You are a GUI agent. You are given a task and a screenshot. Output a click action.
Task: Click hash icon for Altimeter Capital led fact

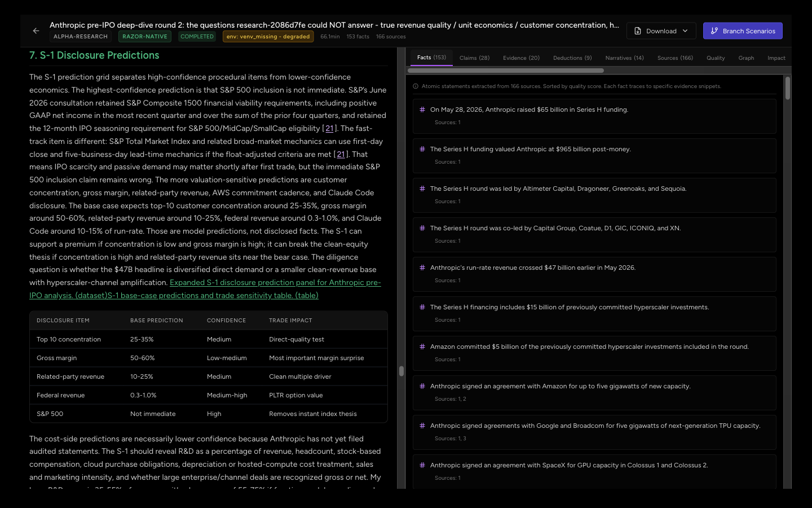point(422,189)
